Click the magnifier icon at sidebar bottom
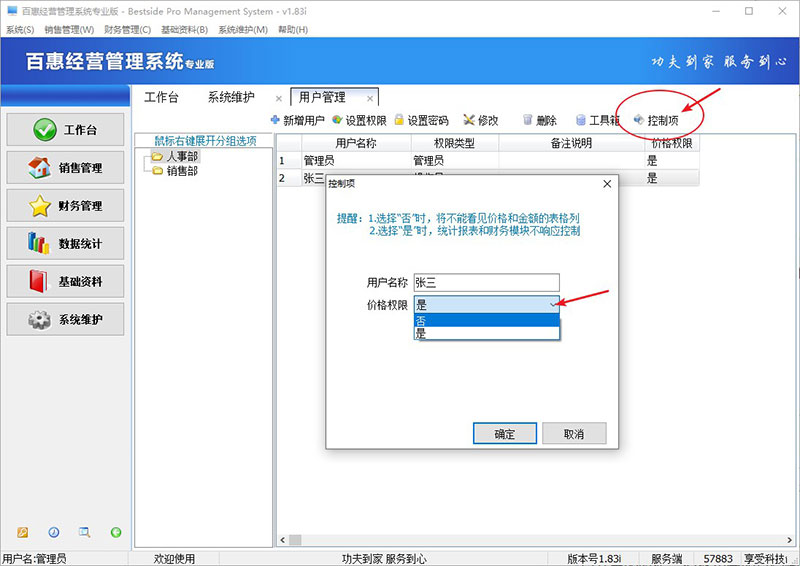Image resolution: width=800 pixels, height=566 pixels. point(85,532)
